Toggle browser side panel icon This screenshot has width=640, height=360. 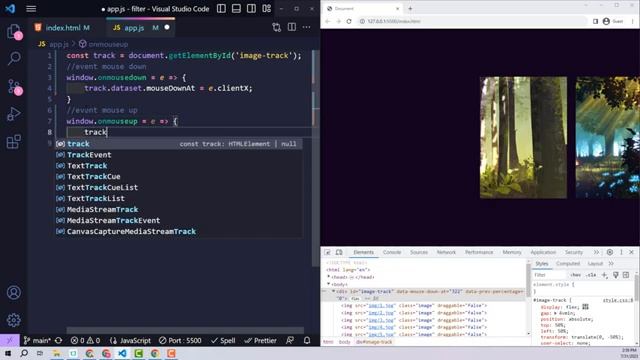(596, 21)
